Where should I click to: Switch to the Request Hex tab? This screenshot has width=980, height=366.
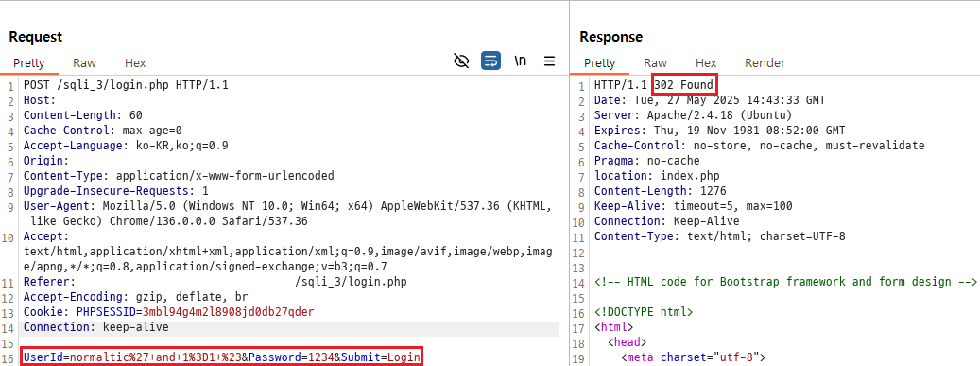(x=135, y=62)
